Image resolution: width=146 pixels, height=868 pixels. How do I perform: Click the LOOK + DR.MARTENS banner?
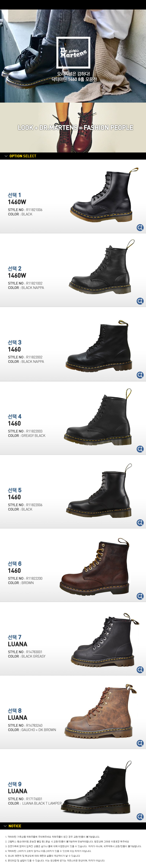coord(73,128)
